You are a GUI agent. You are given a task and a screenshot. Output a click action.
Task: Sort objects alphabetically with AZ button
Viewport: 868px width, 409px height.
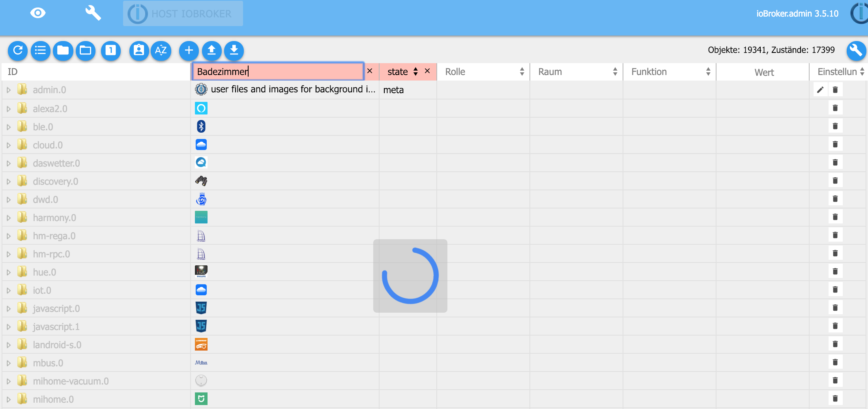pyautogui.click(x=161, y=51)
